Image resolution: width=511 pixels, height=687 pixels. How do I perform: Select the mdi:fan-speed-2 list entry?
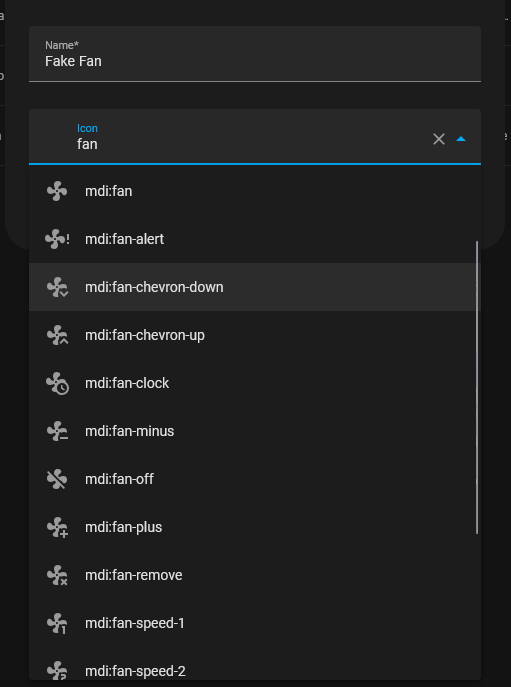click(x=255, y=671)
